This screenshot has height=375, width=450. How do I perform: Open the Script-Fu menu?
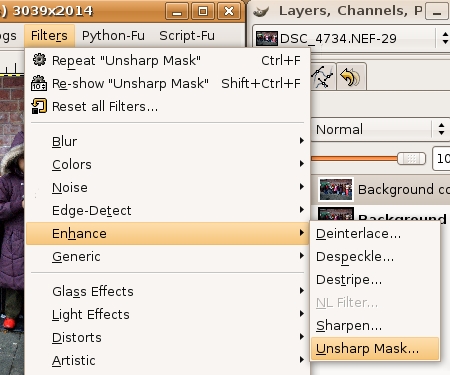[x=187, y=35]
